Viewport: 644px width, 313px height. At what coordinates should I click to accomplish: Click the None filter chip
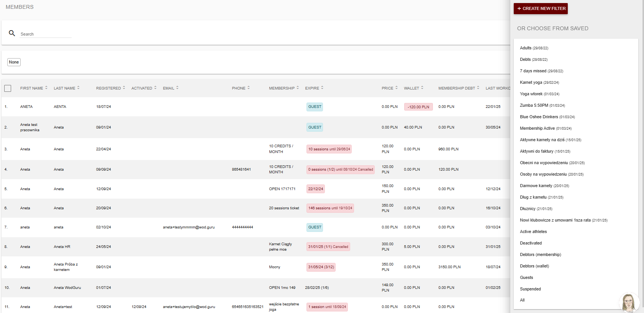tap(14, 62)
